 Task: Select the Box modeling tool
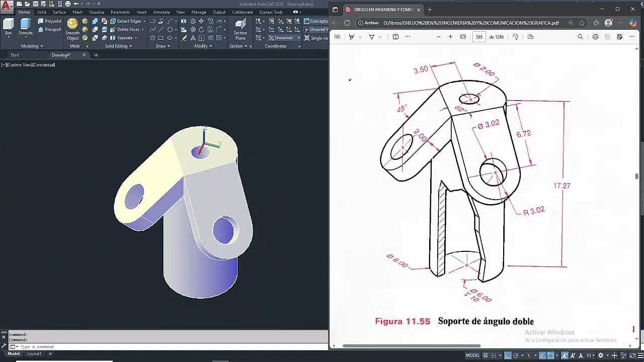point(8,27)
